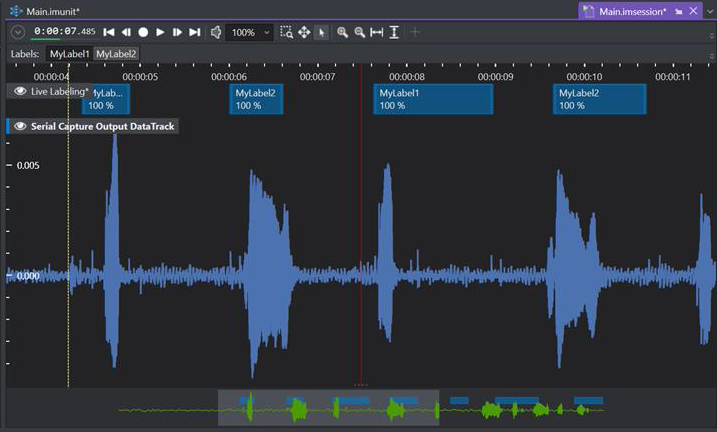The height and width of the screenshot is (432, 717).
Task: Jump to the end of the recording
Action: point(195,32)
